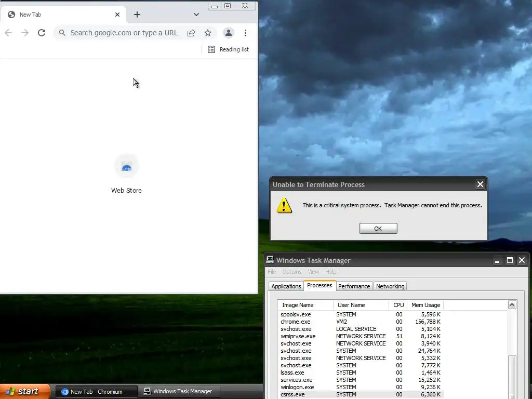532x399 pixels.
Task: Open Task Manager File menu
Action: click(272, 272)
